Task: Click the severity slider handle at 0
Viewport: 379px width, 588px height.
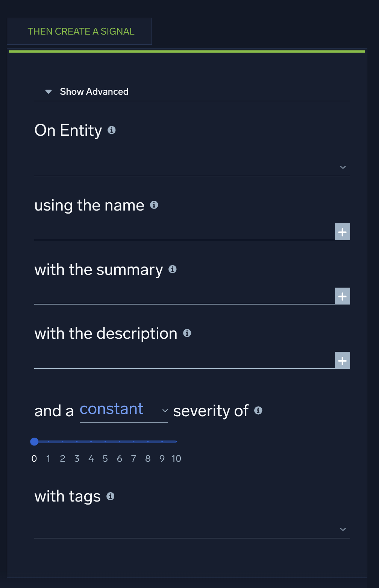Action: pos(34,442)
